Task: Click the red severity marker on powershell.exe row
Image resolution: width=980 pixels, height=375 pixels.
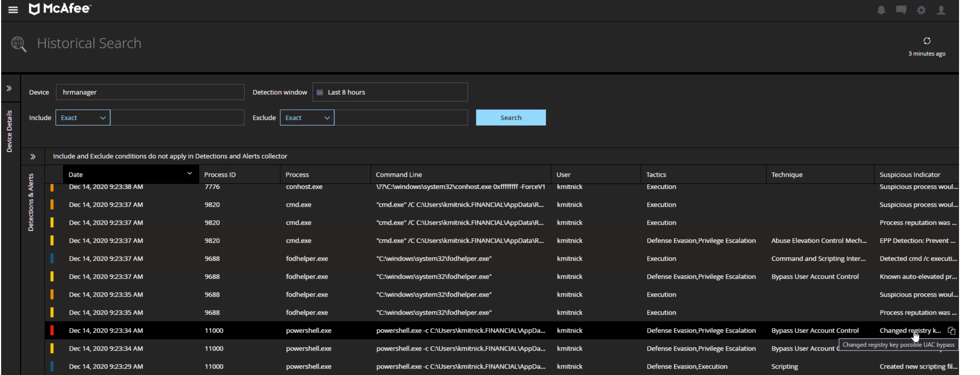Action: pos(52,330)
